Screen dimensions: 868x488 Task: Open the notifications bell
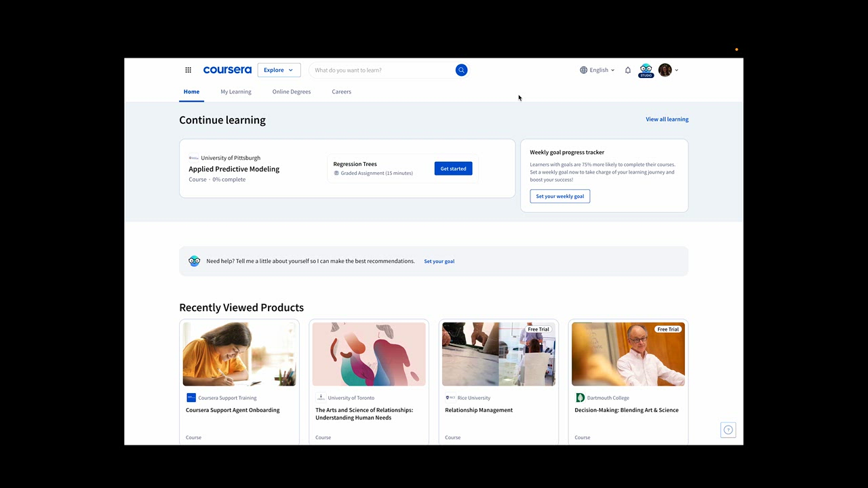click(x=628, y=70)
